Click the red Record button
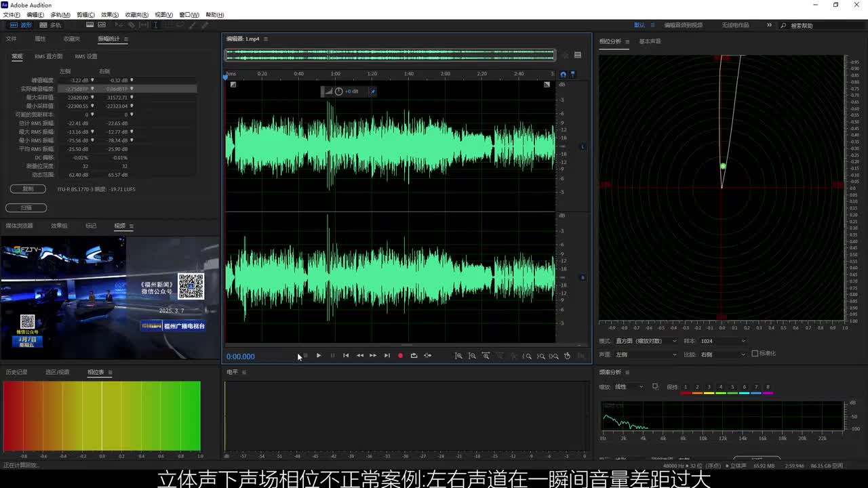Image resolution: width=868 pixels, height=488 pixels. click(400, 356)
